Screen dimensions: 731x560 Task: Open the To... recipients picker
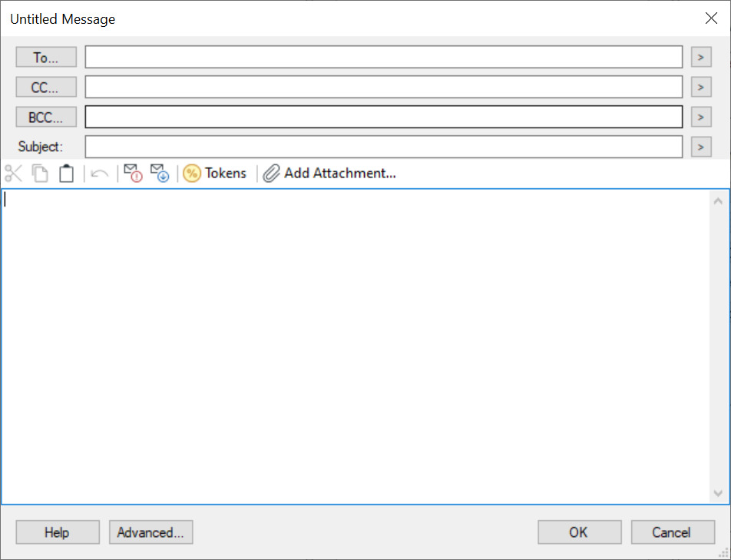click(x=46, y=58)
